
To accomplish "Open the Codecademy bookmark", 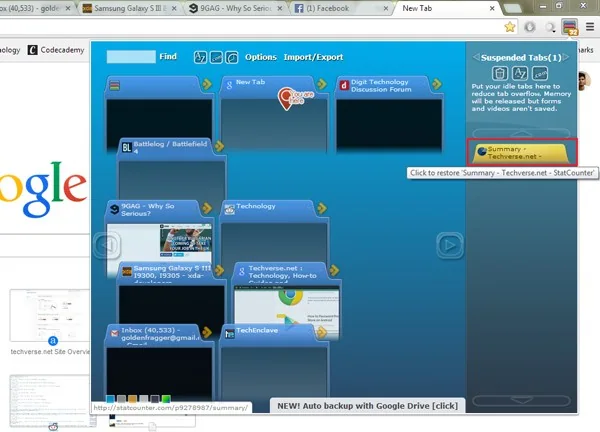I will point(56,50).
